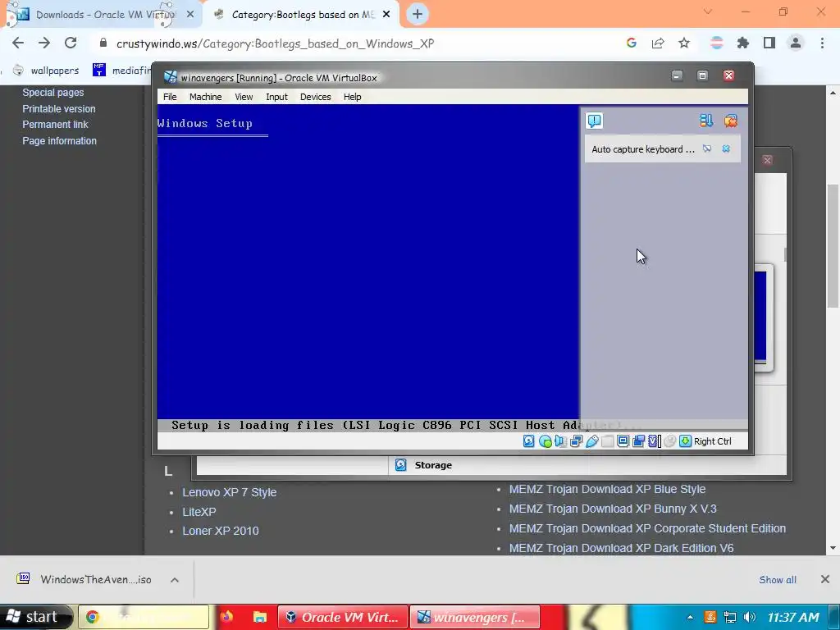840x630 pixels.
Task: Click the don't-show-again icon on keyboard notification
Action: 707,149
